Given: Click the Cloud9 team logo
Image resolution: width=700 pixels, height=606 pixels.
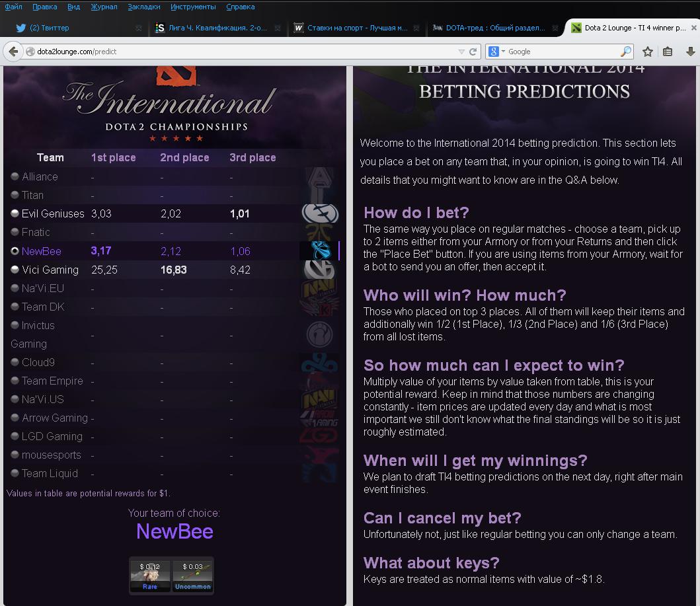Looking at the screenshot, I should (x=320, y=363).
